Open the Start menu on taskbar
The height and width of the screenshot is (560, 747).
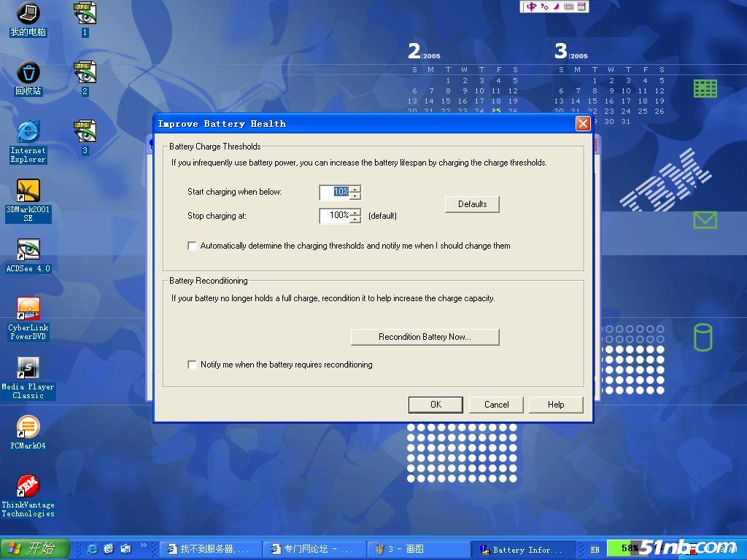pyautogui.click(x=34, y=549)
